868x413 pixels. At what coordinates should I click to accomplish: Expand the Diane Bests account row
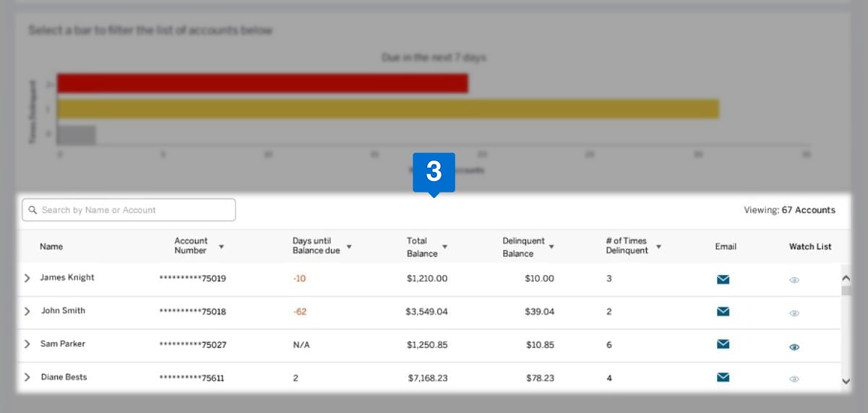pos(27,378)
